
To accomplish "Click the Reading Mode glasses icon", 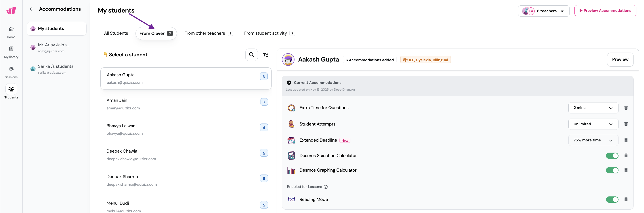I will (x=291, y=199).
